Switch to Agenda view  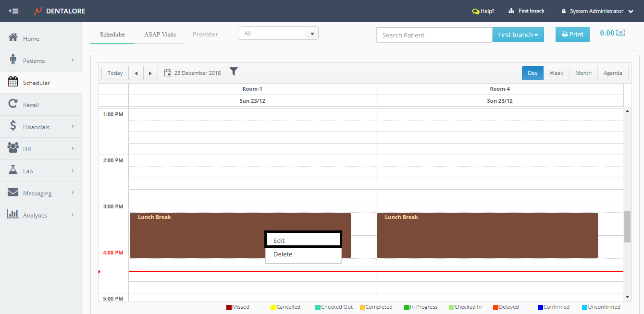613,73
